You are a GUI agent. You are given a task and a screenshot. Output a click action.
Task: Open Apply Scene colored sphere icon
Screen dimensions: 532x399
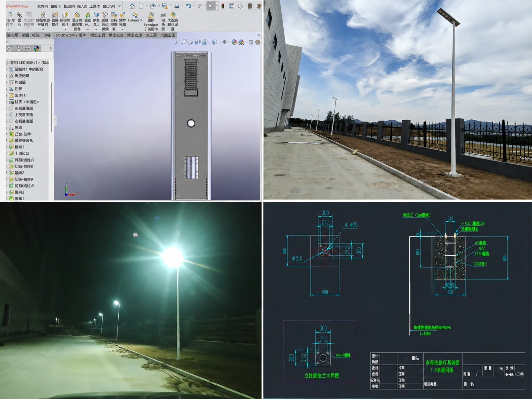tap(241, 42)
